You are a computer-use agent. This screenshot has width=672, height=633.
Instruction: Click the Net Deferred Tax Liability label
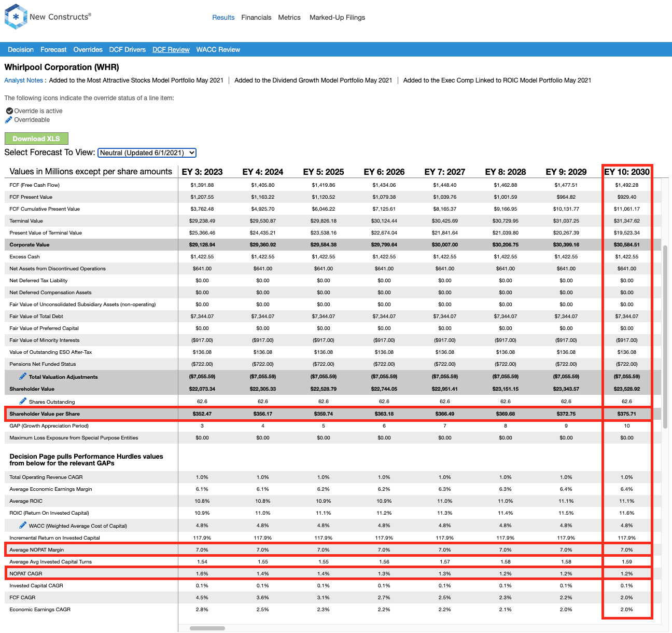pos(38,281)
